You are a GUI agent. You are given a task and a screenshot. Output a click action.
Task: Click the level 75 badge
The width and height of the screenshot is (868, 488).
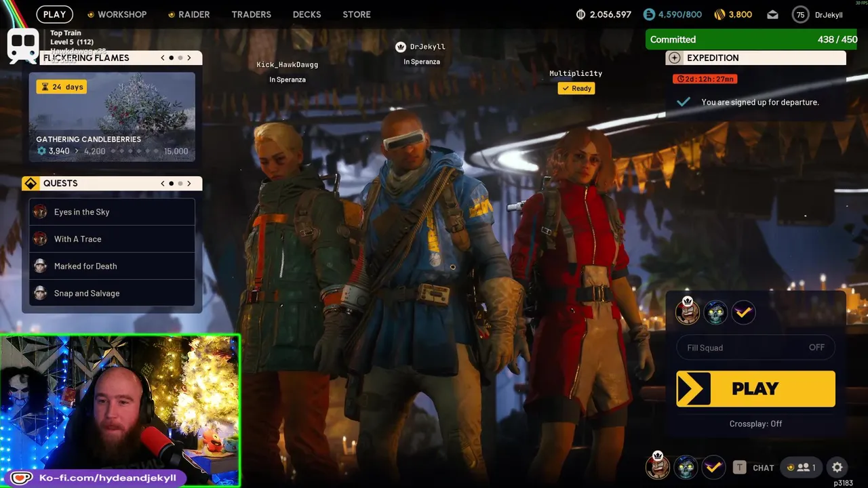801,15
